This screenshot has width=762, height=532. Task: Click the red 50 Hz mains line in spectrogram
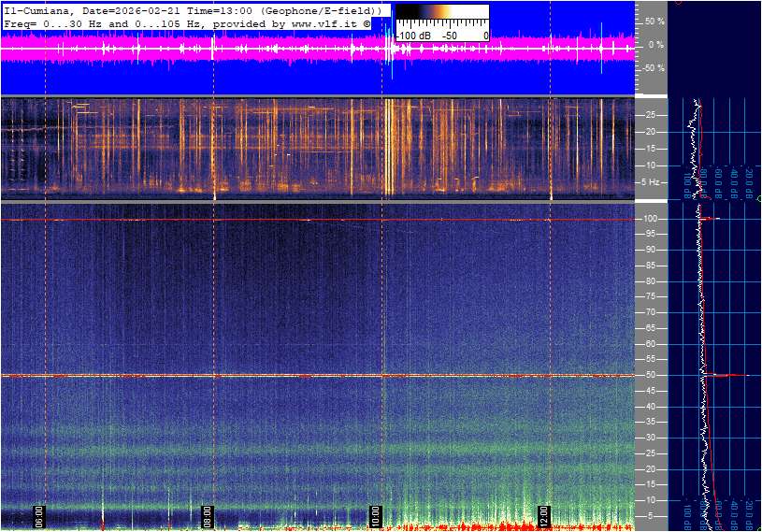280,376
